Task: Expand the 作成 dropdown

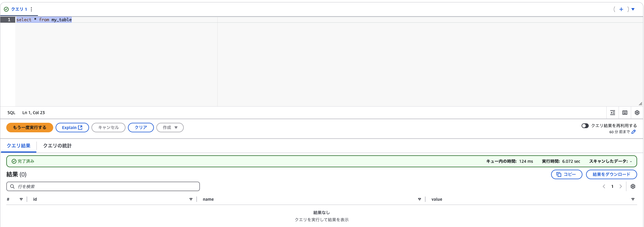Action: coord(170,128)
